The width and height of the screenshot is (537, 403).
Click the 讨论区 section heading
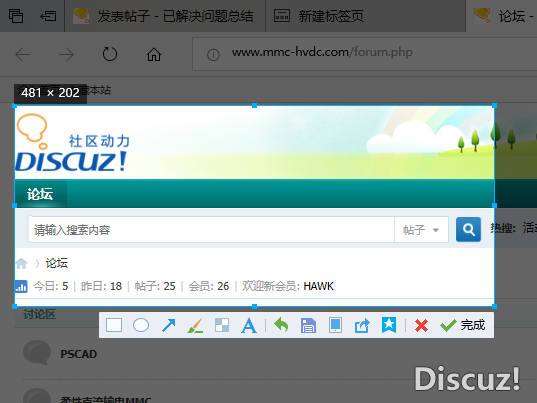tap(40, 314)
